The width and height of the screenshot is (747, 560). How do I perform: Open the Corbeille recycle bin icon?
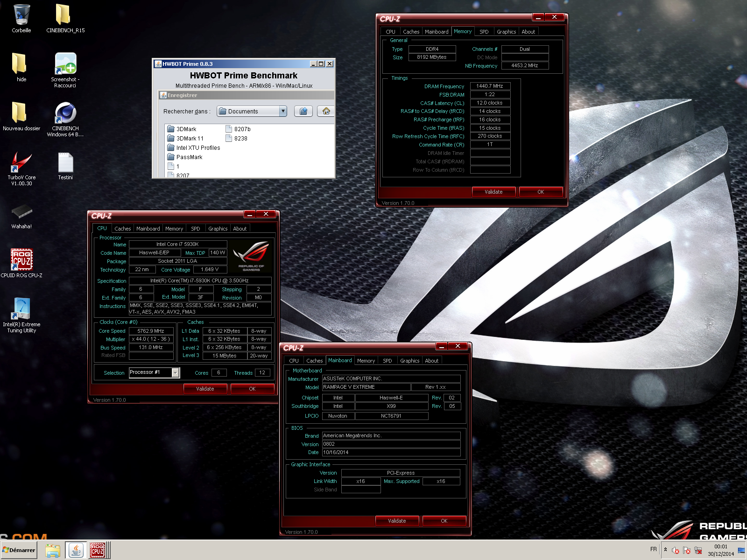[21, 19]
